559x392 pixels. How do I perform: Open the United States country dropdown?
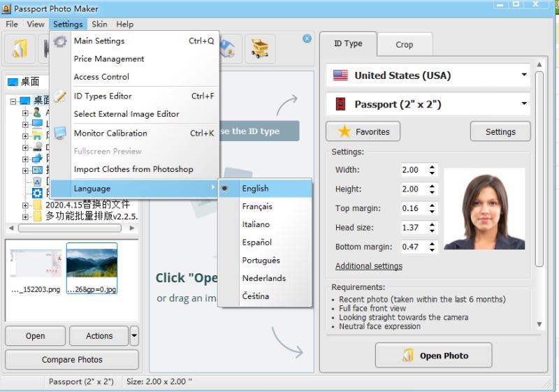(428, 75)
